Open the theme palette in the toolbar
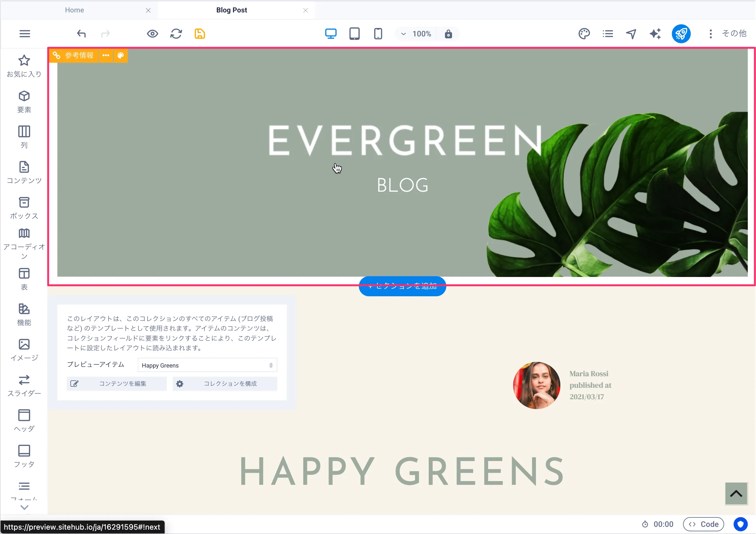This screenshot has width=756, height=534. pyautogui.click(x=584, y=34)
